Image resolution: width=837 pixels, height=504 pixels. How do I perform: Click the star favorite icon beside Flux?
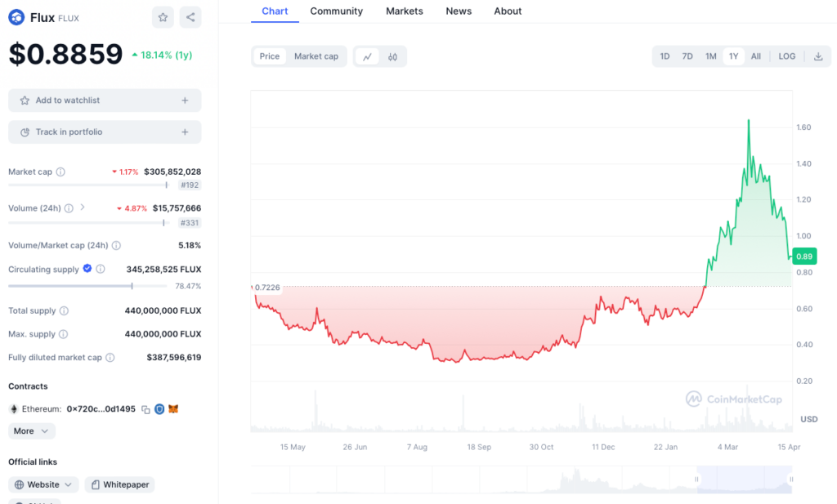[163, 17]
